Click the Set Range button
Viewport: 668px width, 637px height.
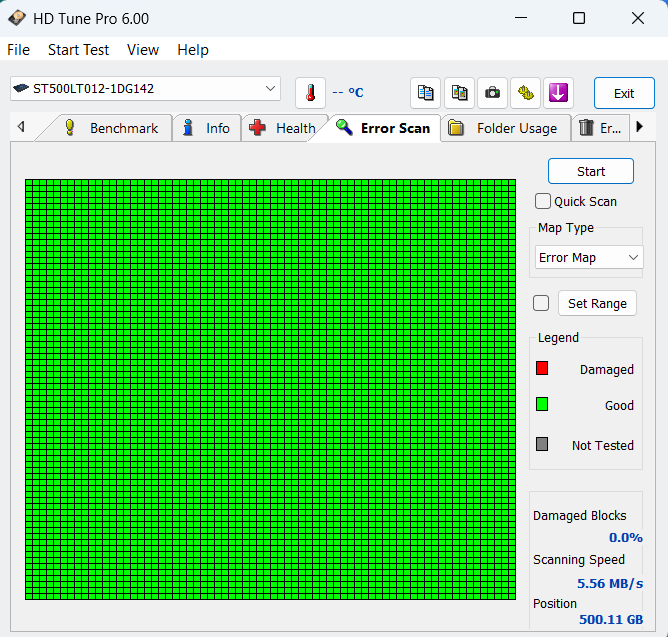(597, 303)
